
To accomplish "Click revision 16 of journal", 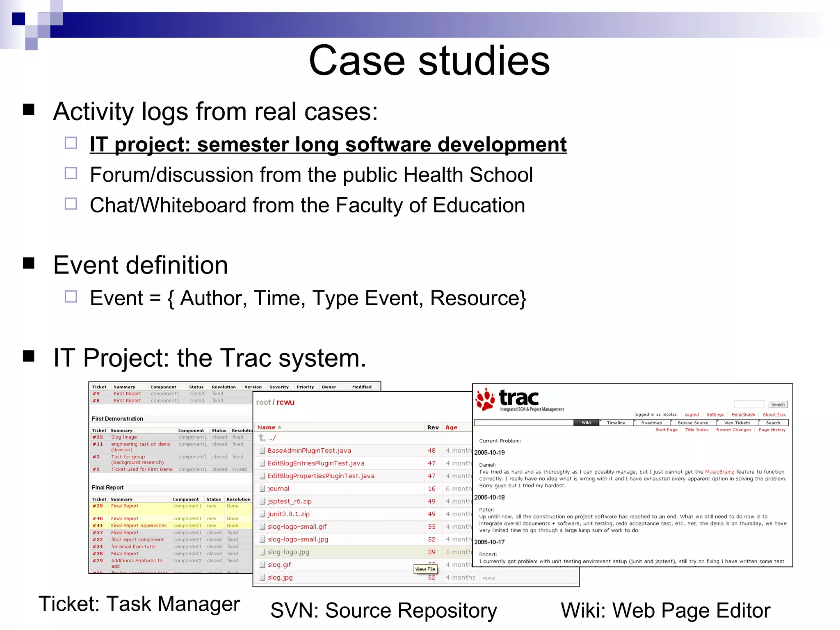I will tap(432, 488).
